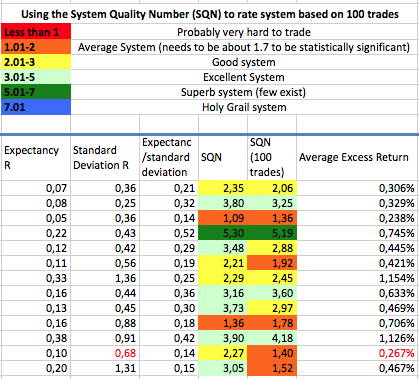419x379 pixels.
Task: Click standard deviation value 1,31
Action: 105,368
